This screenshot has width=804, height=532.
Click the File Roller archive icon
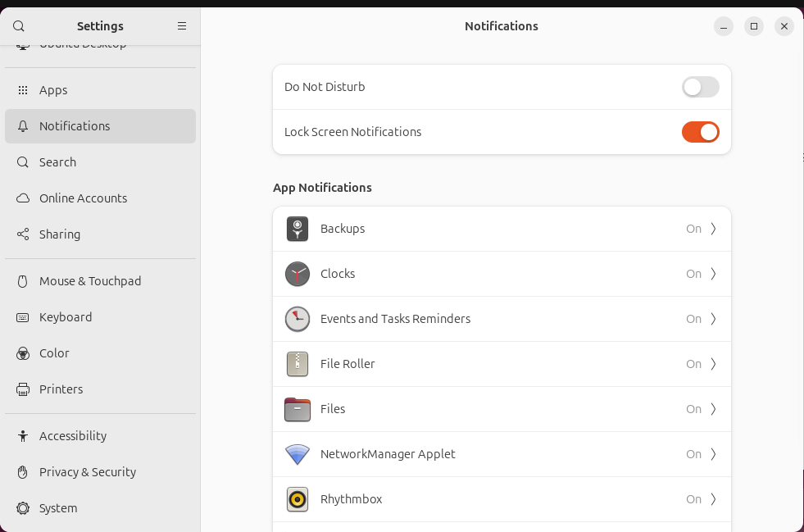click(298, 364)
